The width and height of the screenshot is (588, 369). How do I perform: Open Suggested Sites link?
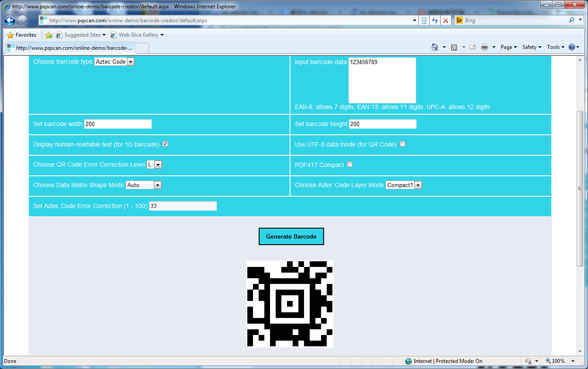click(81, 35)
